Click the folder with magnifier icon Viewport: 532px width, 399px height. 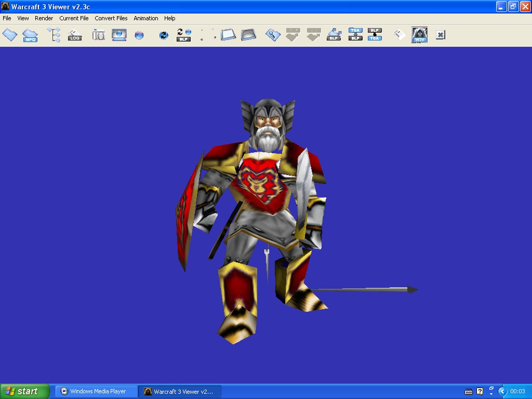click(273, 35)
